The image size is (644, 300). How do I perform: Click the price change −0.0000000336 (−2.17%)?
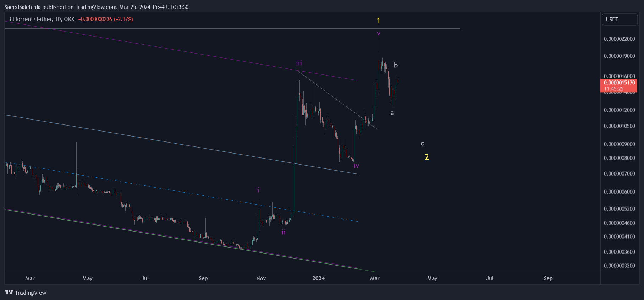pos(106,19)
